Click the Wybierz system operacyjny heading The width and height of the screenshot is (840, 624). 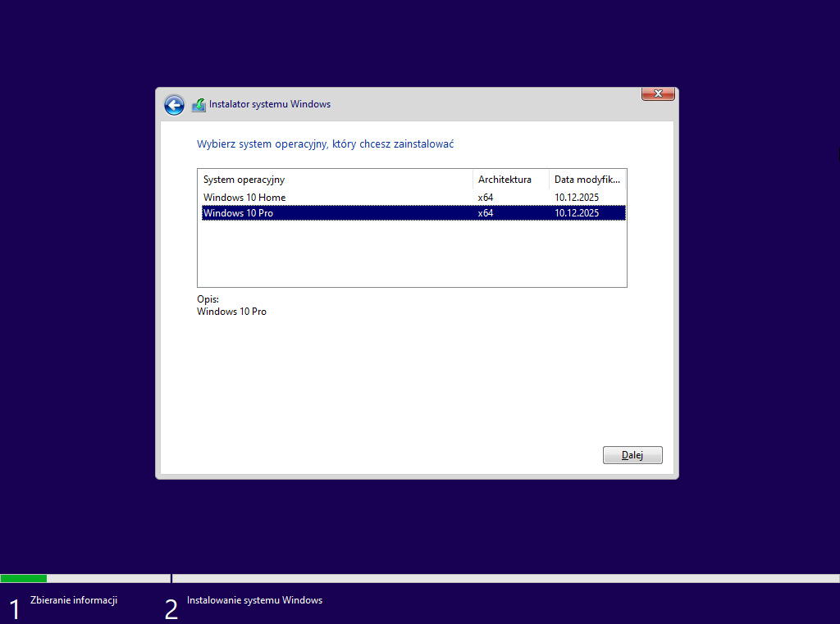[326, 144]
